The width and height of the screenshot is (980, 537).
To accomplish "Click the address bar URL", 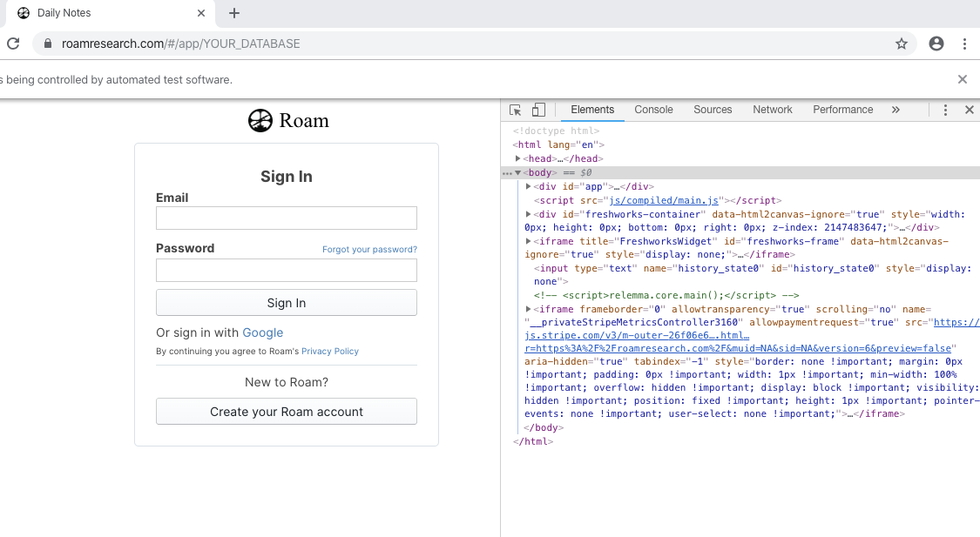I will [x=180, y=44].
